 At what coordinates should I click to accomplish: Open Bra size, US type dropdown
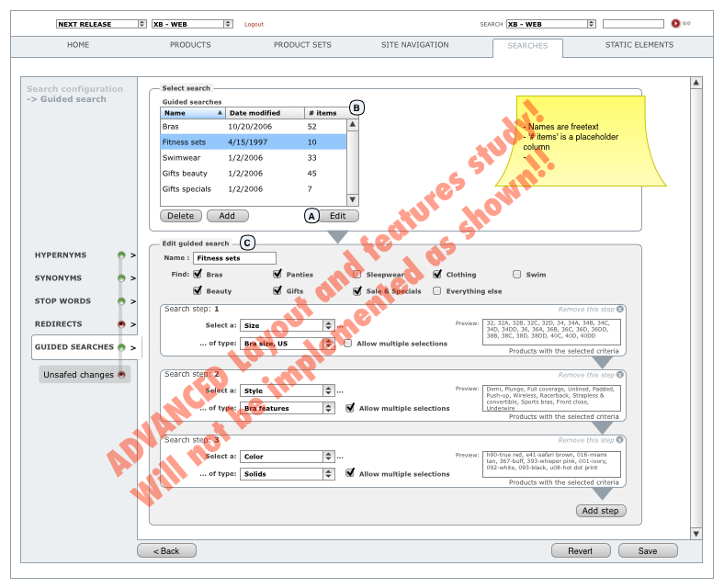click(x=288, y=344)
